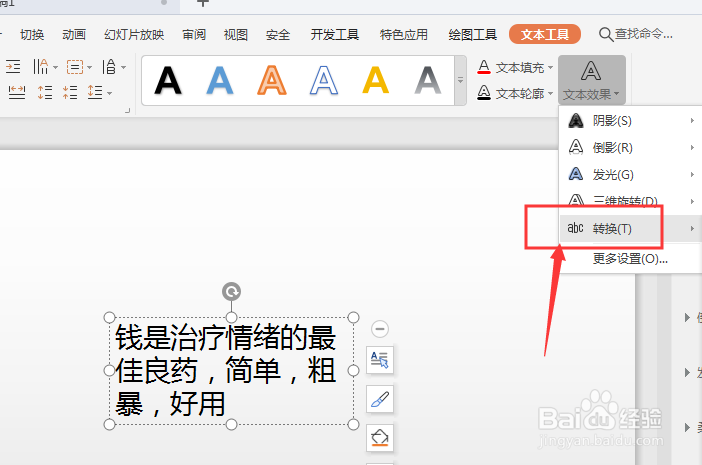Screen dimensions: 702x465
Task: Click the right-middle handle of text box
Action: [x=353, y=371]
